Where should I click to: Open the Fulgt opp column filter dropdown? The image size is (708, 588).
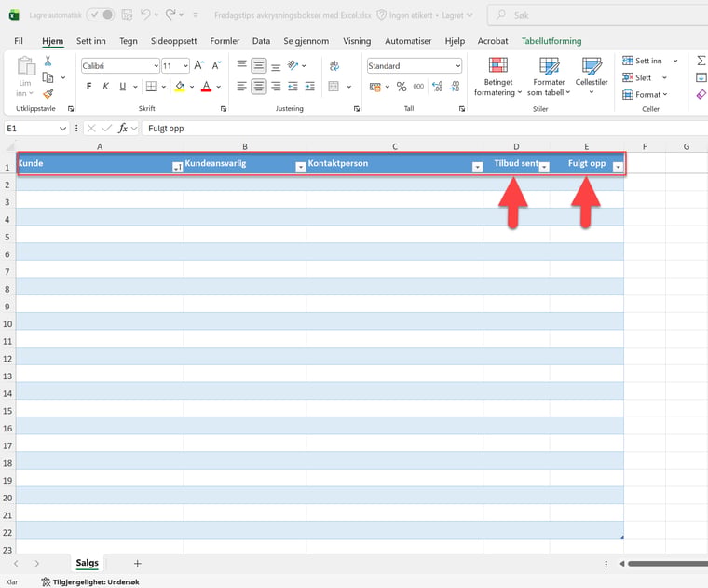coord(618,167)
